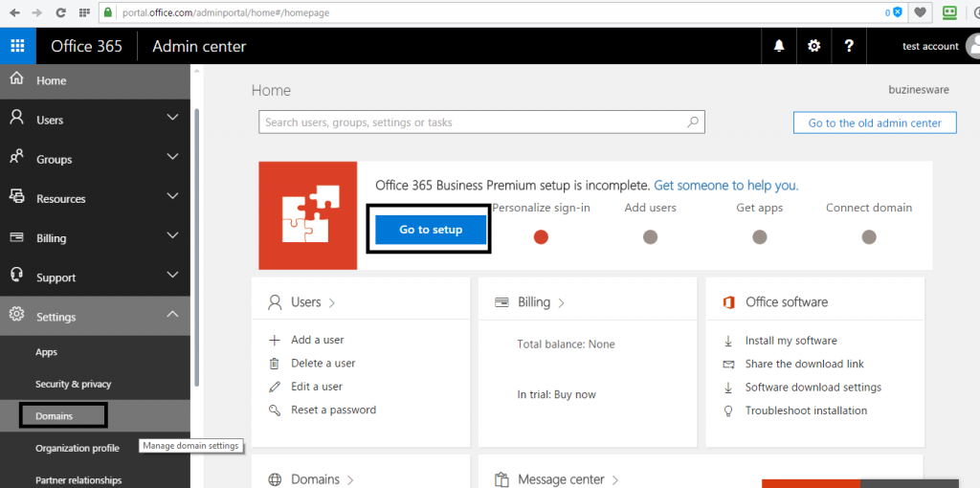The image size is (980, 488).
Task: Click the test account avatar
Action: click(973, 46)
